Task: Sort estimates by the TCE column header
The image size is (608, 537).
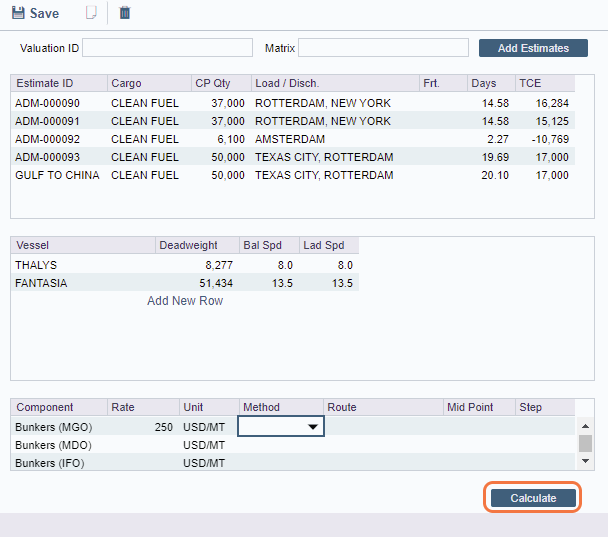Action: 543,83
